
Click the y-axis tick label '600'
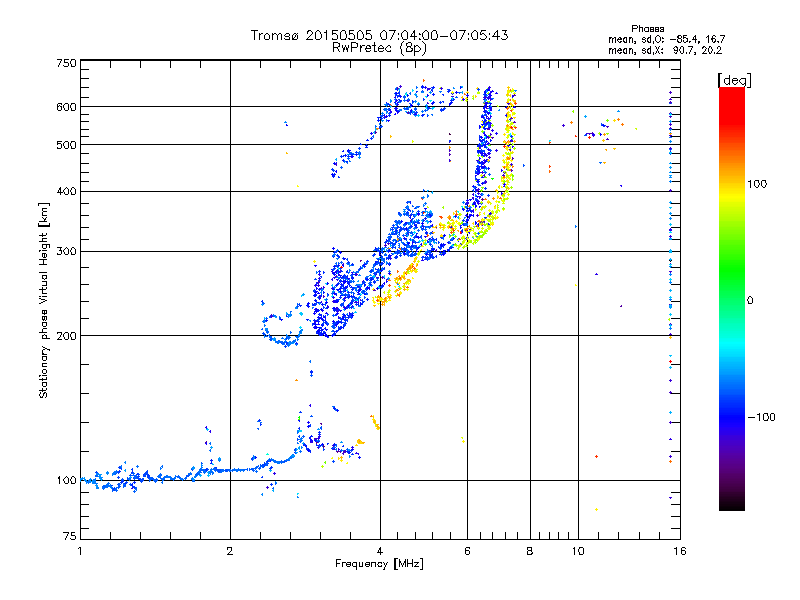pos(66,107)
